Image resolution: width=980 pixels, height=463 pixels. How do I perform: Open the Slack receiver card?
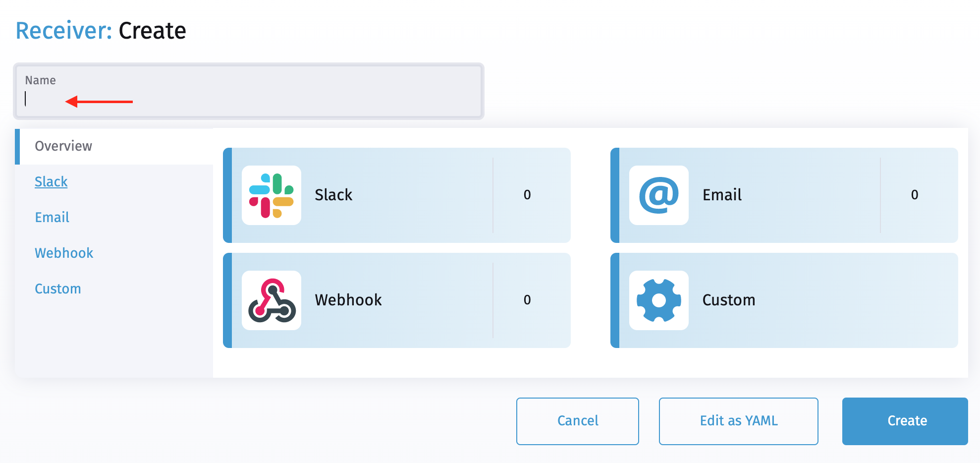(396, 195)
